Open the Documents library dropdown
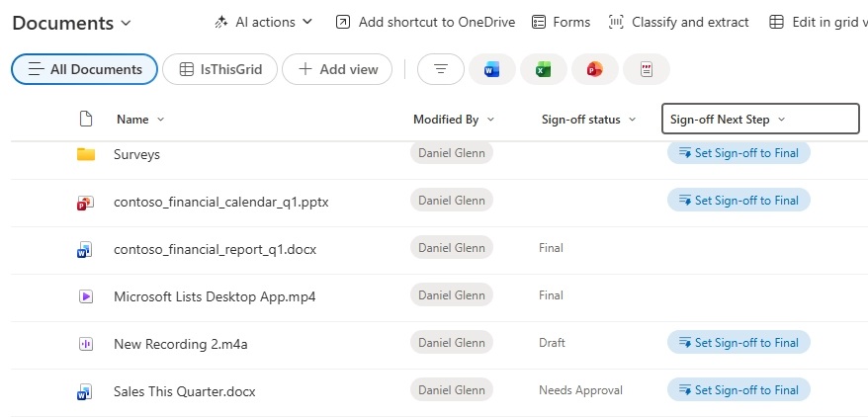The image size is (868, 417). [x=126, y=24]
